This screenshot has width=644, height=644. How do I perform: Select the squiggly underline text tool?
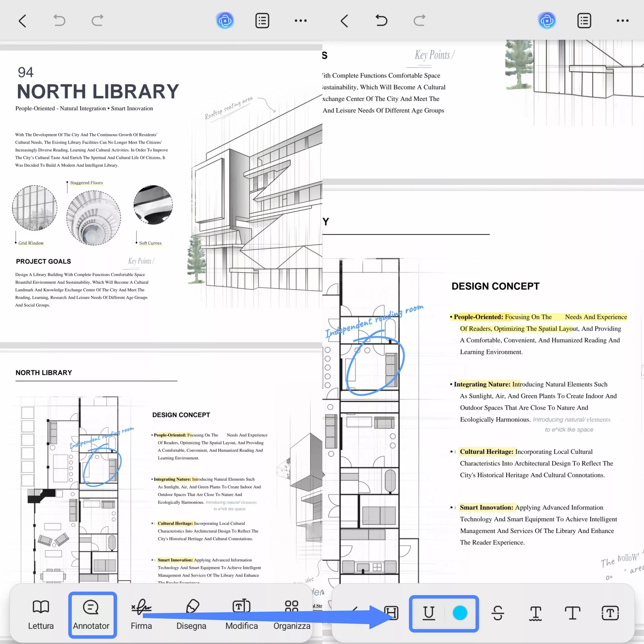click(x=535, y=613)
